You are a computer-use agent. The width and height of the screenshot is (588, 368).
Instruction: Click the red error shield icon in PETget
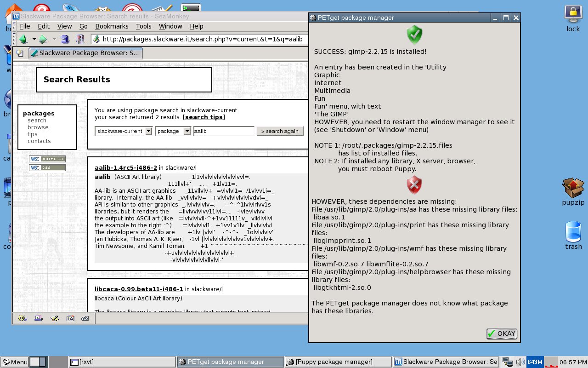pyautogui.click(x=414, y=185)
